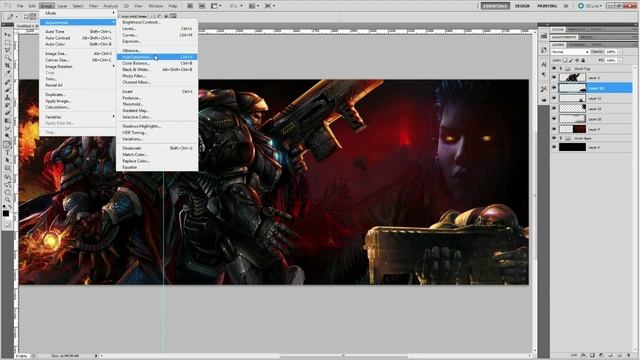Toggle visibility of second layer group
This screenshot has width=640, height=360.
click(554, 138)
